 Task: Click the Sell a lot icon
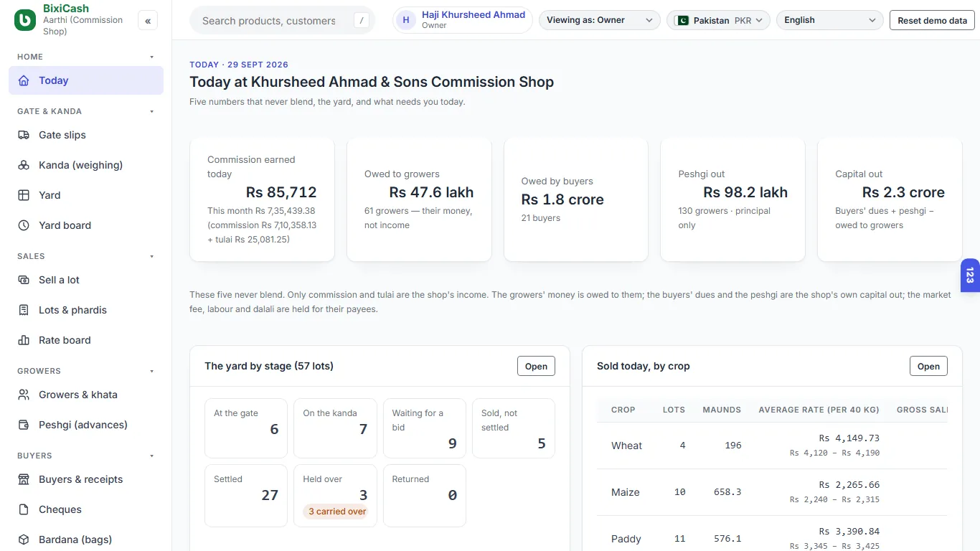pyautogui.click(x=24, y=280)
